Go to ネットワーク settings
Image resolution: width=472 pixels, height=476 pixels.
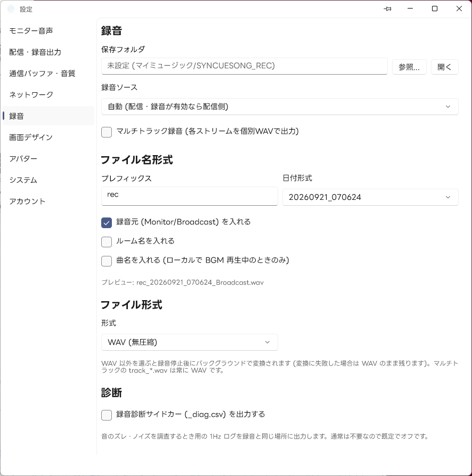(48, 94)
